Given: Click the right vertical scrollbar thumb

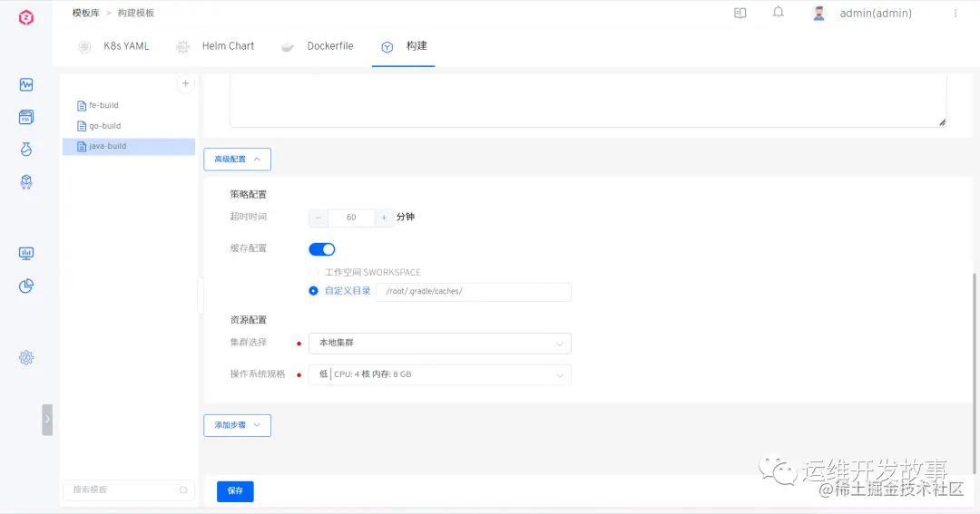Looking at the screenshot, I should 974,373.
